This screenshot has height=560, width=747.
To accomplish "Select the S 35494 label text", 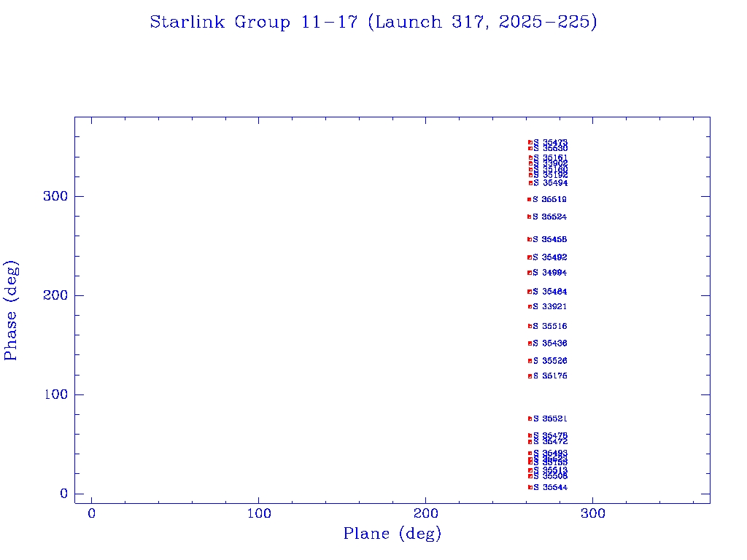I will tap(550, 183).
